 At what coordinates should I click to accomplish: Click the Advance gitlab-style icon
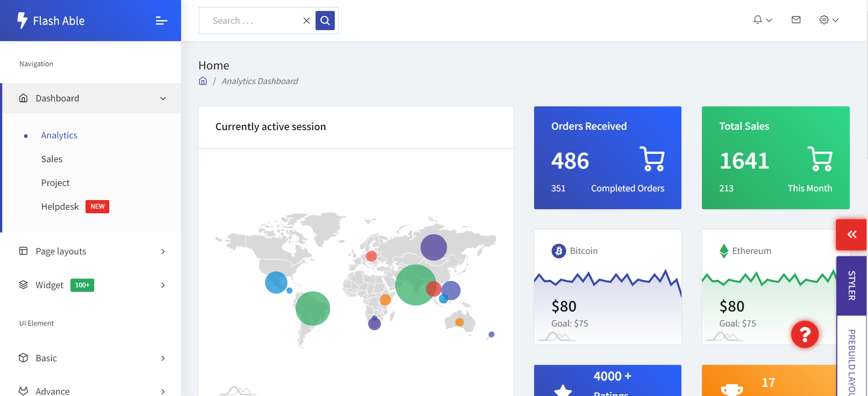pyautogui.click(x=23, y=391)
